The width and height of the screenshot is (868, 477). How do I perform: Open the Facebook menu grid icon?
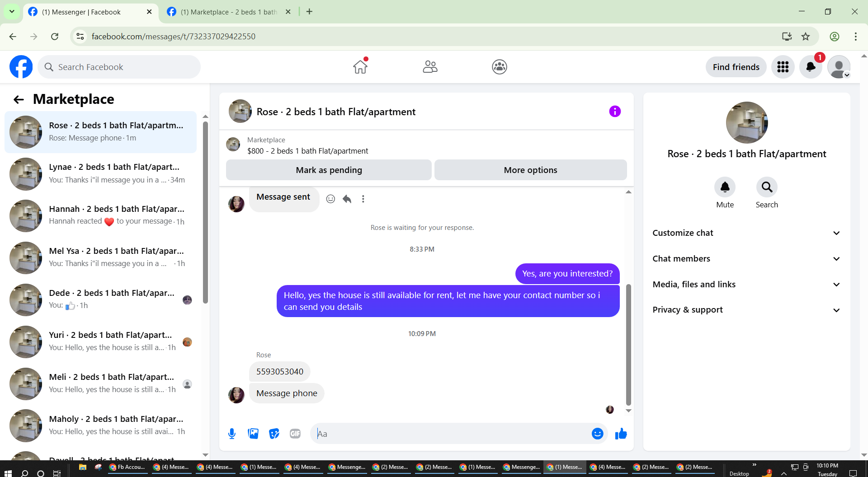point(783,67)
